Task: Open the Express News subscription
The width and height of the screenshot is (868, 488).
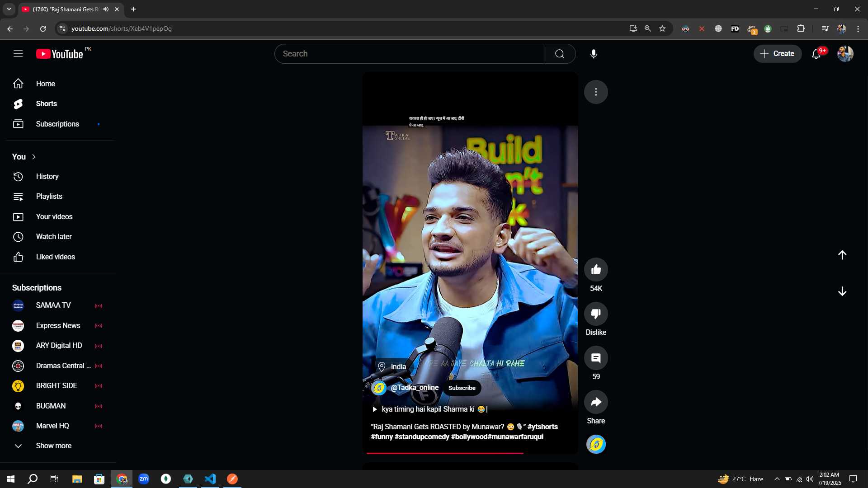Action: pyautogui.click(x=58, y=326)
